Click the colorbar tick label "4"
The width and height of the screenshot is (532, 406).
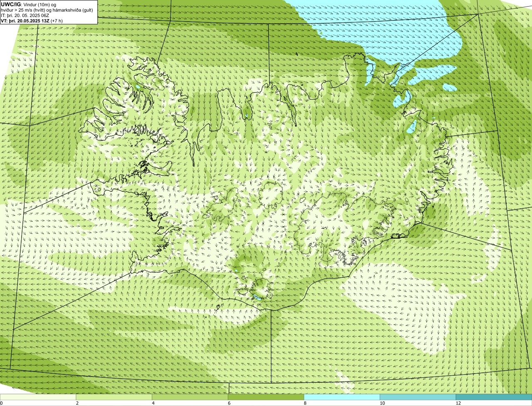coord(153,403)
